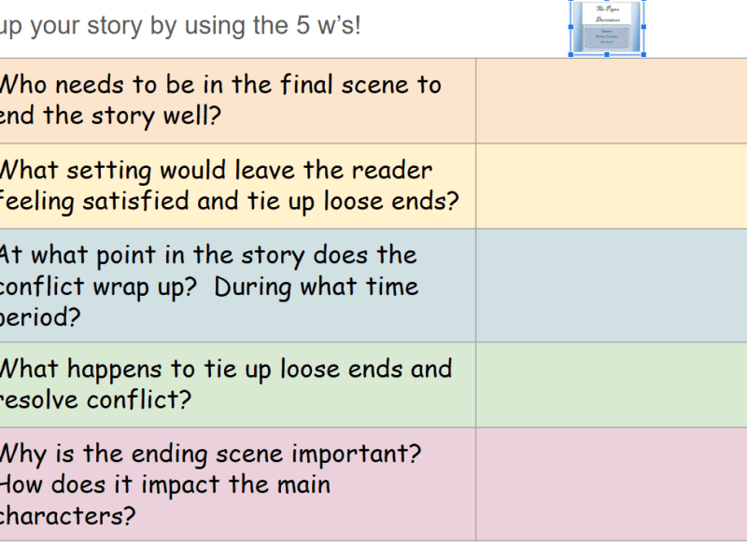Click the image's right-middle resize handle
This screenshot has height=560, width=747.
click(x=643, y=26)
